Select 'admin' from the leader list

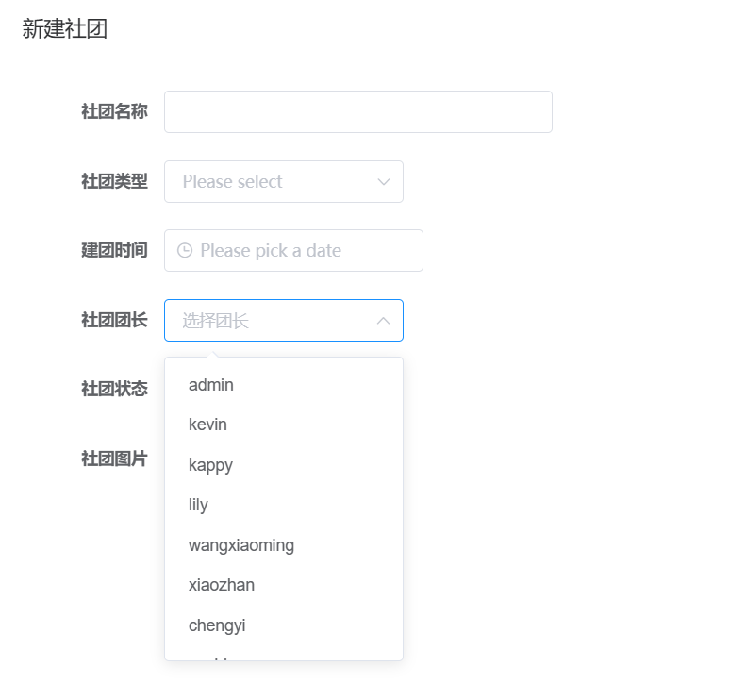point(211,385)
